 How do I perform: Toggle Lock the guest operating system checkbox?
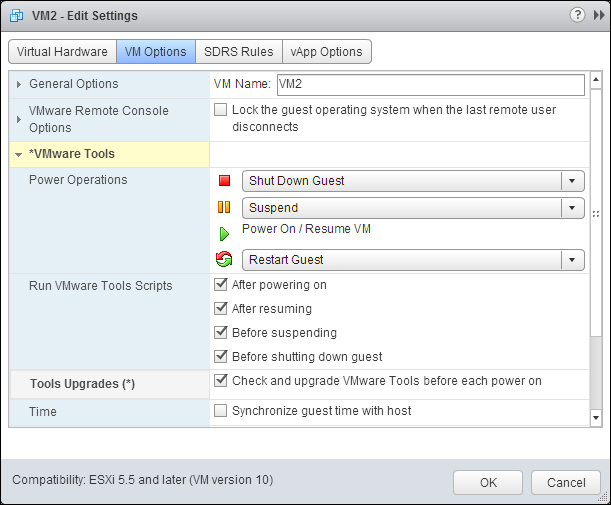(221, 110)
